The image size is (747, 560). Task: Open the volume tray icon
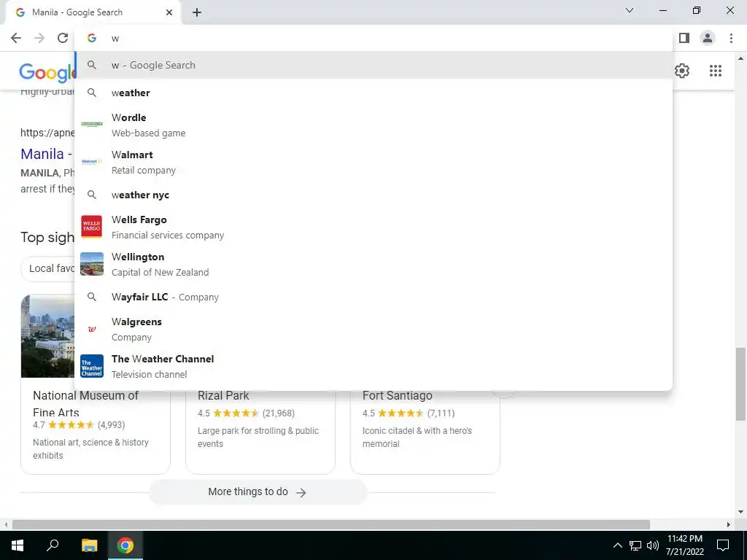652,545
